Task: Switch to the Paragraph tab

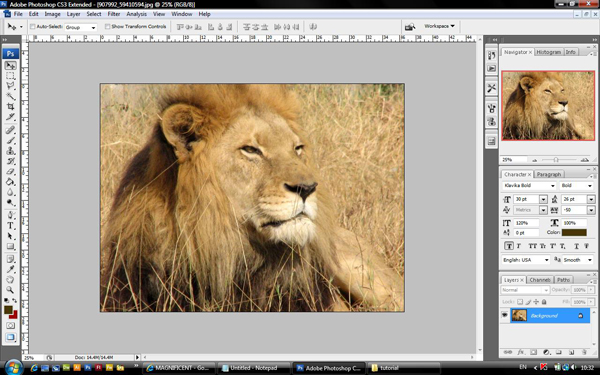Action: (x=548, y=174)
